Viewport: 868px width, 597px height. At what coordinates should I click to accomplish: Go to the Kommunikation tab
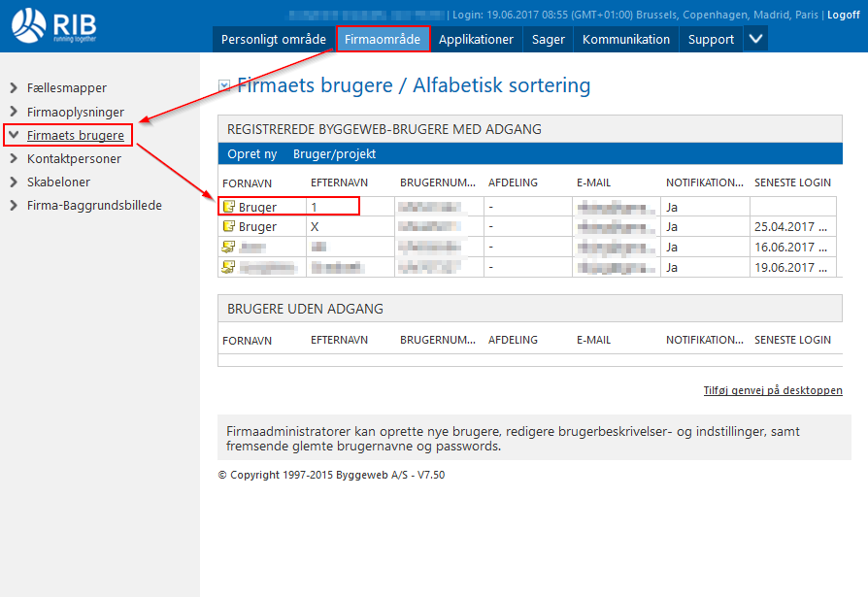[x=626, y=40]
